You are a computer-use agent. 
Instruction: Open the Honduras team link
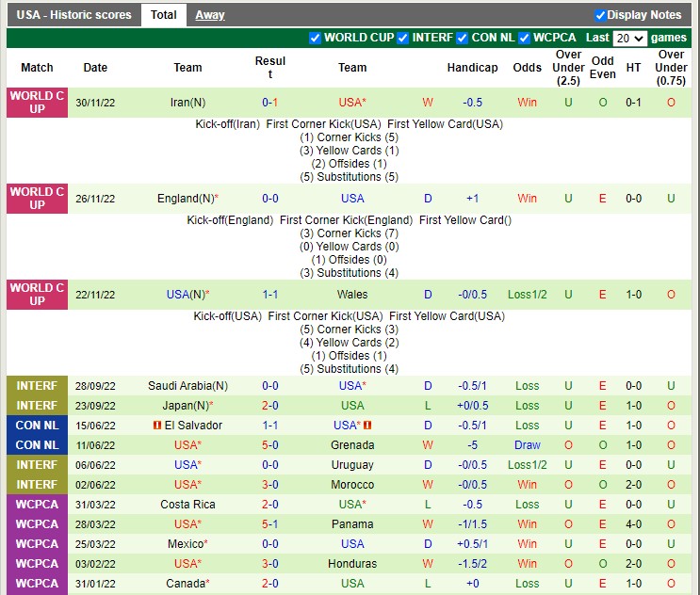352,564
